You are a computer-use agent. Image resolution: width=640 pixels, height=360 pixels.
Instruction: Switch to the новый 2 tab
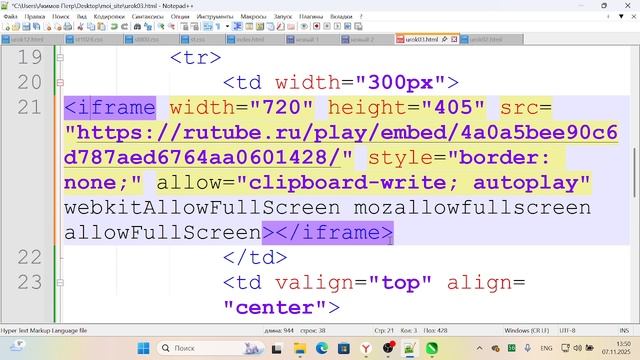click(x=367, y=39)
